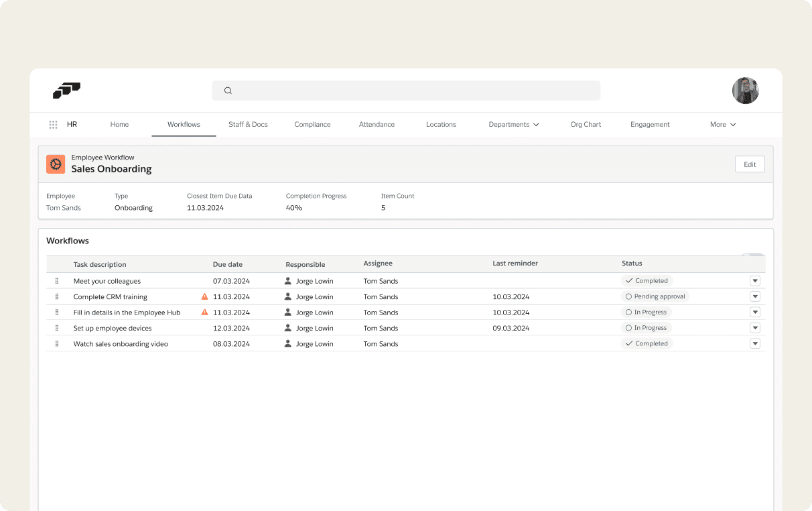Click in the top search field
The width and height of the screenshot is (812, 511).
[x=406, y=91]
